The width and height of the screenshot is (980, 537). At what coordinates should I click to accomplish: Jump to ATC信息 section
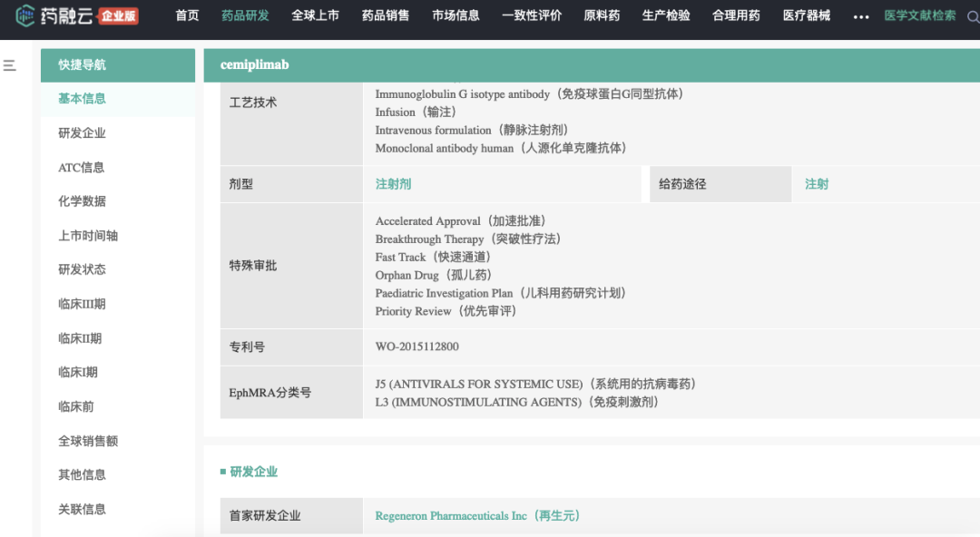pyautogui.click(x=82, y=168)
